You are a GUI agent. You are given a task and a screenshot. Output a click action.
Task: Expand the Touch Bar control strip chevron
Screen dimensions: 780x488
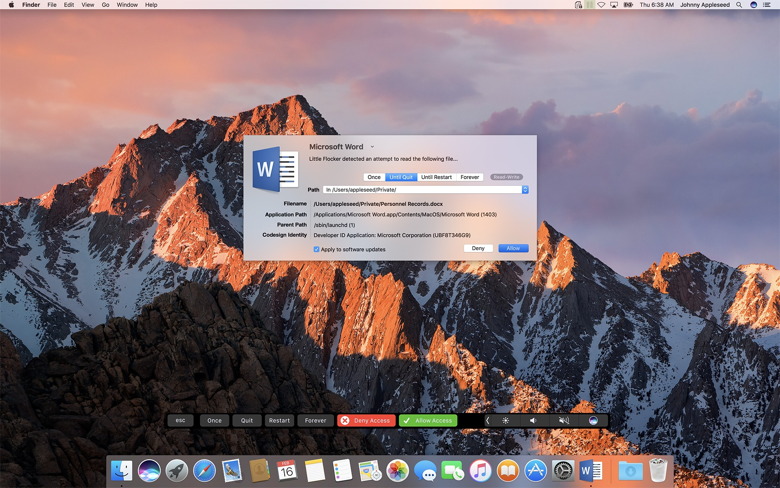tap(487, 421)
